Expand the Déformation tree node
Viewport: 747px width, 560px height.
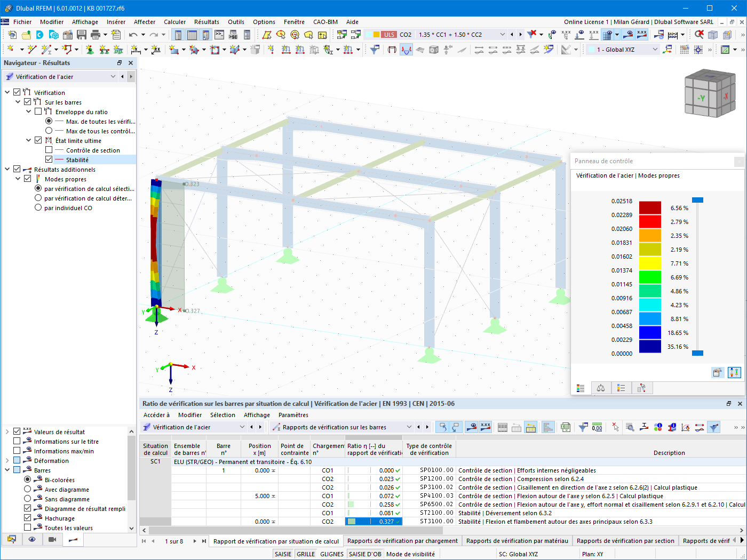click(x=7, y=460)
